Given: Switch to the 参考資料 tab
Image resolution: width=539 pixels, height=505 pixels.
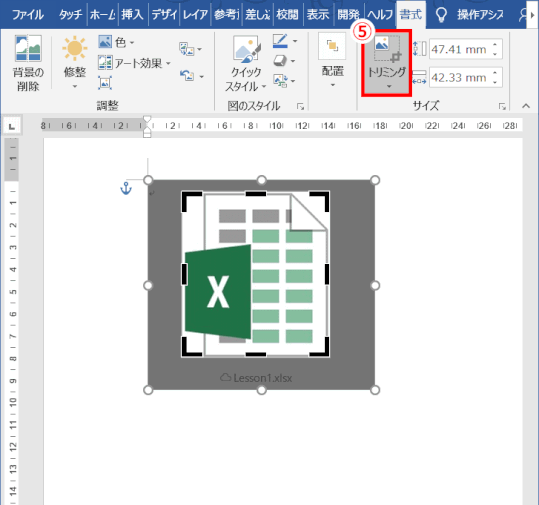Looking at the screenshot, I should point(226,15).
